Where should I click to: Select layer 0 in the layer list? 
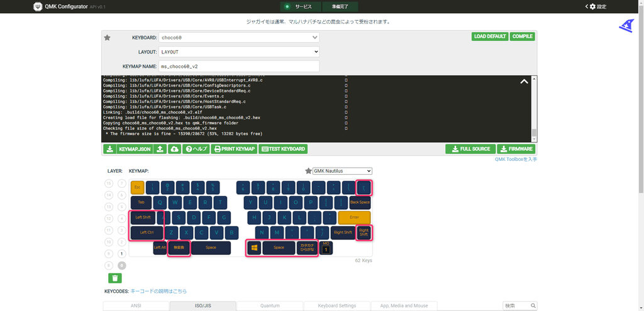pos(122,266)
